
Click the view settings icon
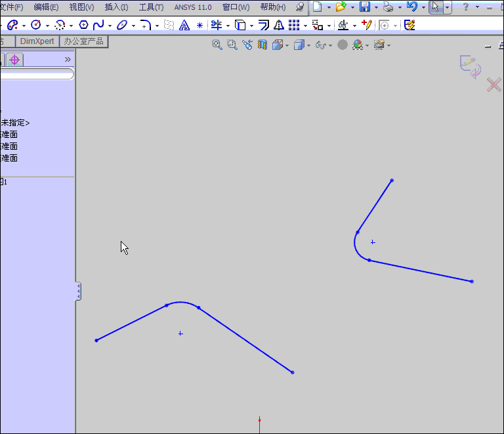(x=379, y=45)
